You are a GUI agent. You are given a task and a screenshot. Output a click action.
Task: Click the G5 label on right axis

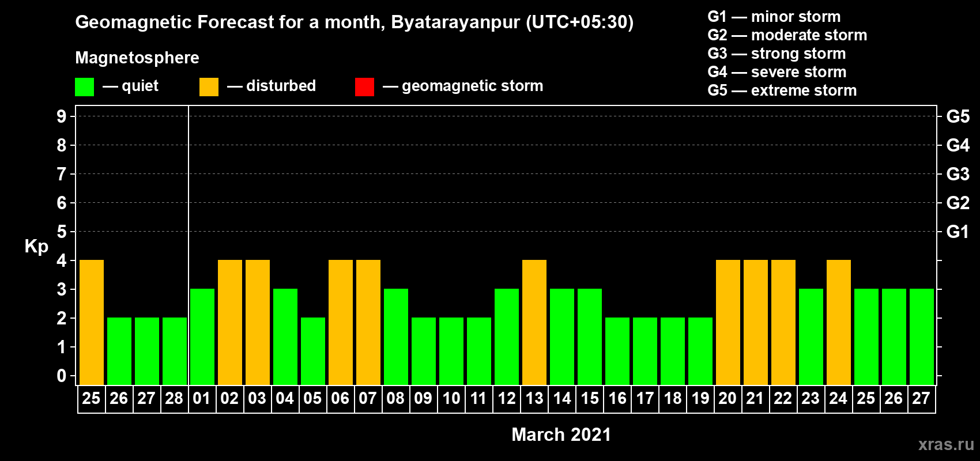point(958,116)
